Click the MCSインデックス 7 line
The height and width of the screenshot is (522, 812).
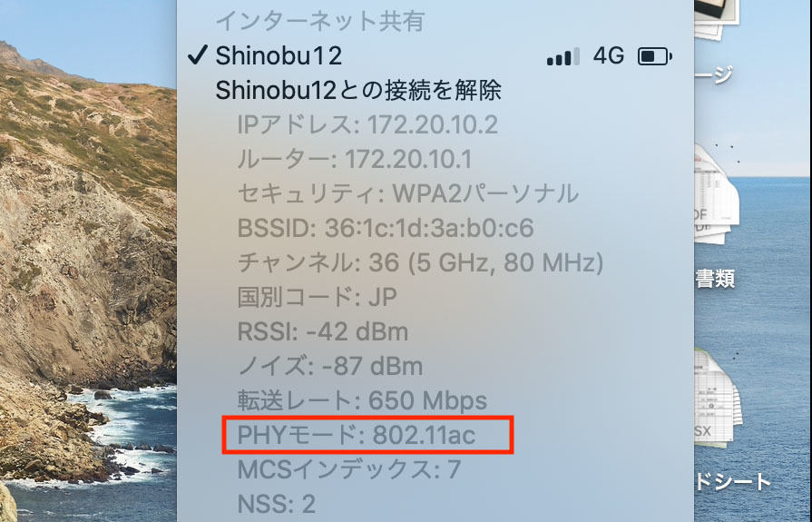click(x=349, y=469)
